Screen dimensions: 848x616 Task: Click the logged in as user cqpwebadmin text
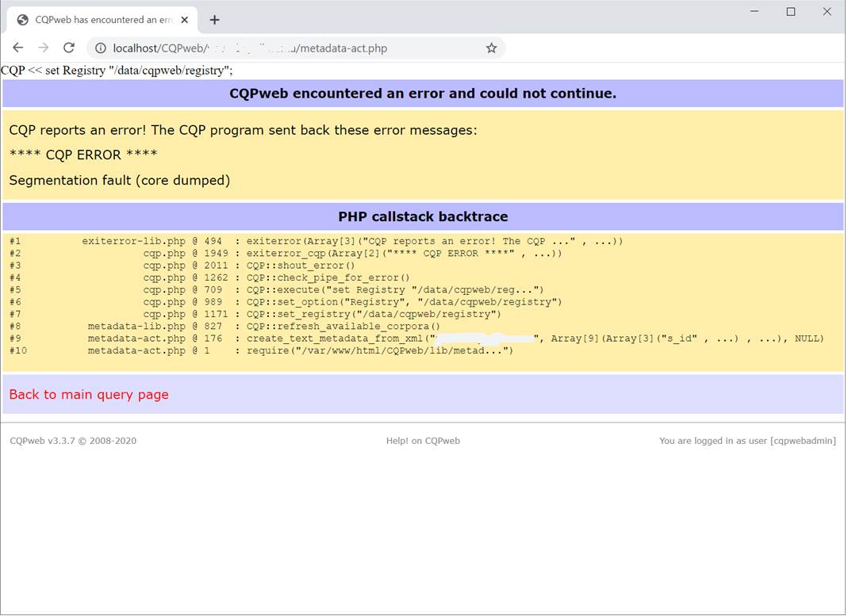click(x=747, y=441)
